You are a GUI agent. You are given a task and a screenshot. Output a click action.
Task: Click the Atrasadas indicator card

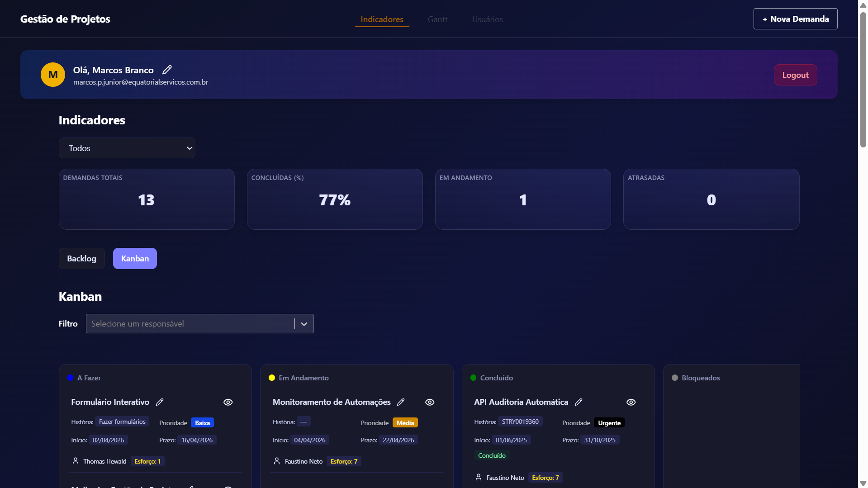point(711,199)
